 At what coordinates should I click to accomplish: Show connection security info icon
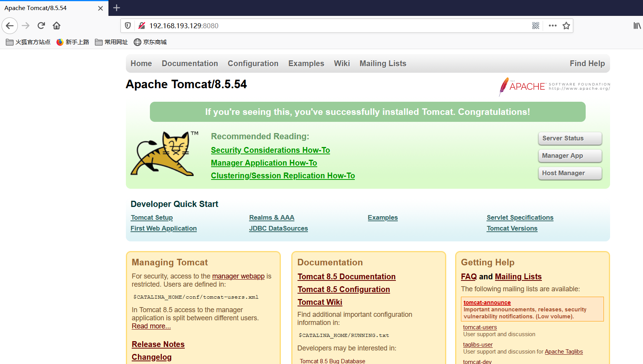pos(142,26)
